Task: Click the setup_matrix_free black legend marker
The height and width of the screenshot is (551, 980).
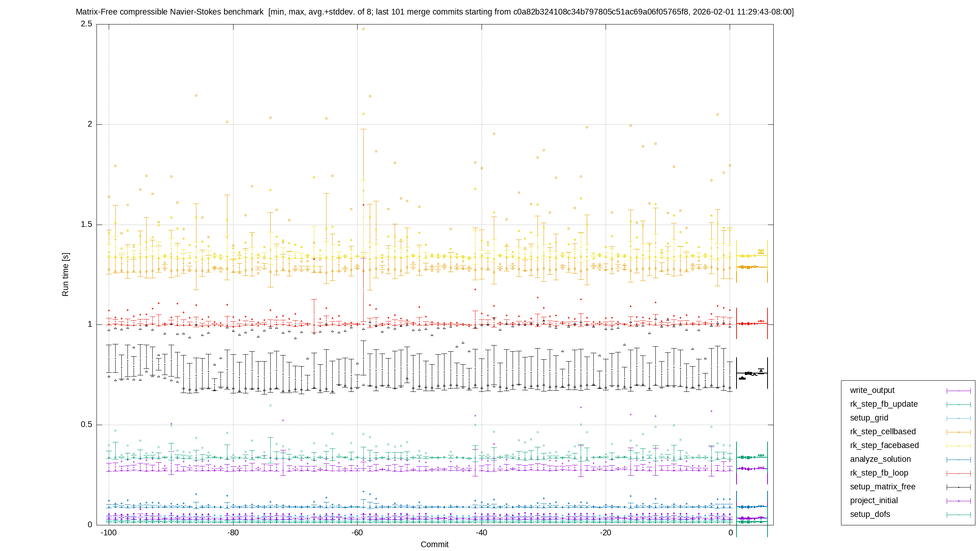Action: [959, 487]
